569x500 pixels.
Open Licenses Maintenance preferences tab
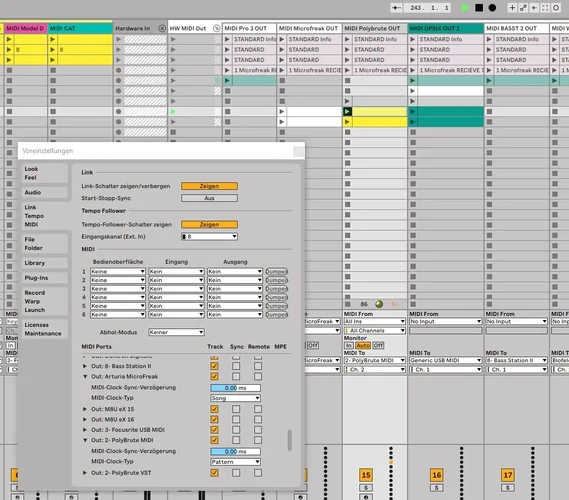point(44,329)
